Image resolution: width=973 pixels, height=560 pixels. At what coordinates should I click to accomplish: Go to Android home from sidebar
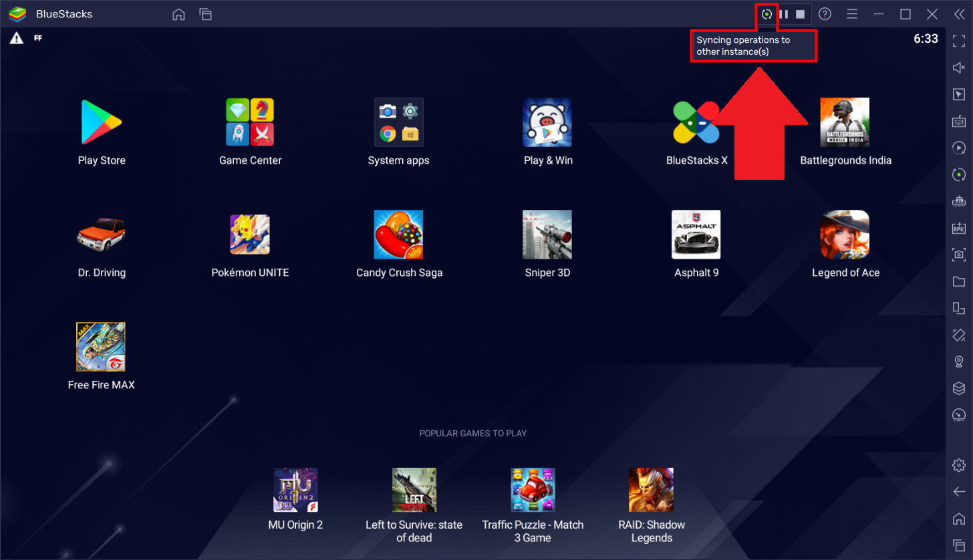[959, 519]
